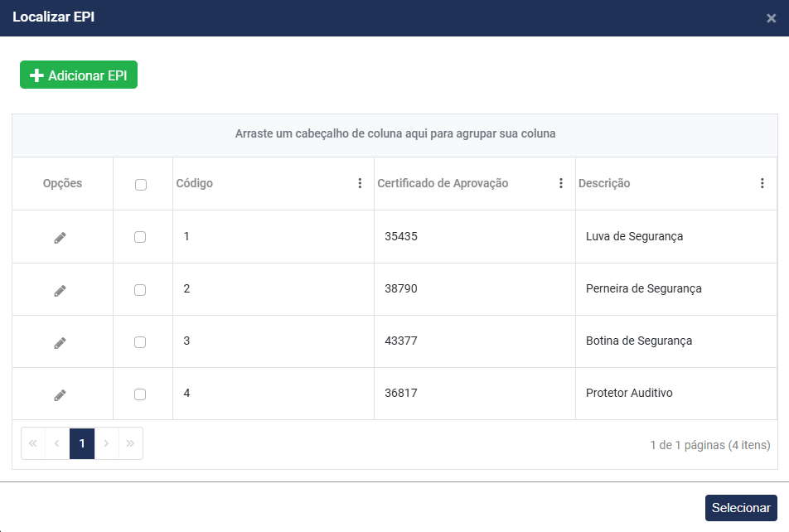Open the Código column menu
The width and height of the screenshot is (789, 532).
click(360, 183)
